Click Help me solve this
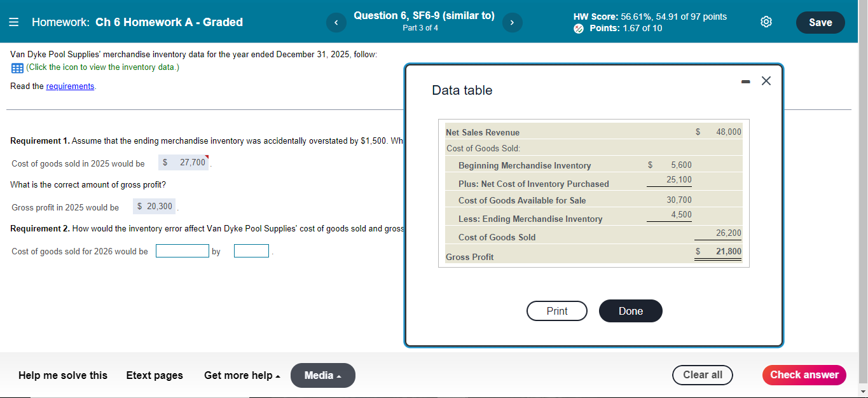The height and width of the screenshot is (398, 868). pyautogui.click(x=62, y=375)
